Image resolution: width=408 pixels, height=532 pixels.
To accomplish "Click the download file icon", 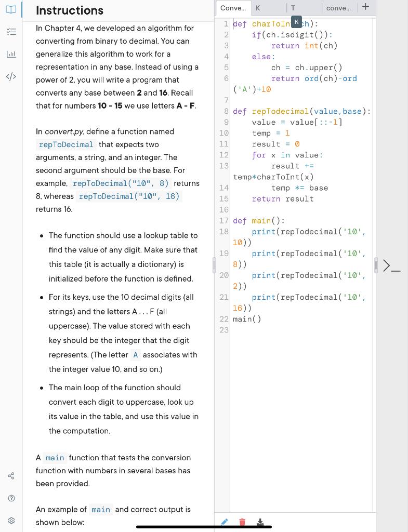I will [260, 522].
